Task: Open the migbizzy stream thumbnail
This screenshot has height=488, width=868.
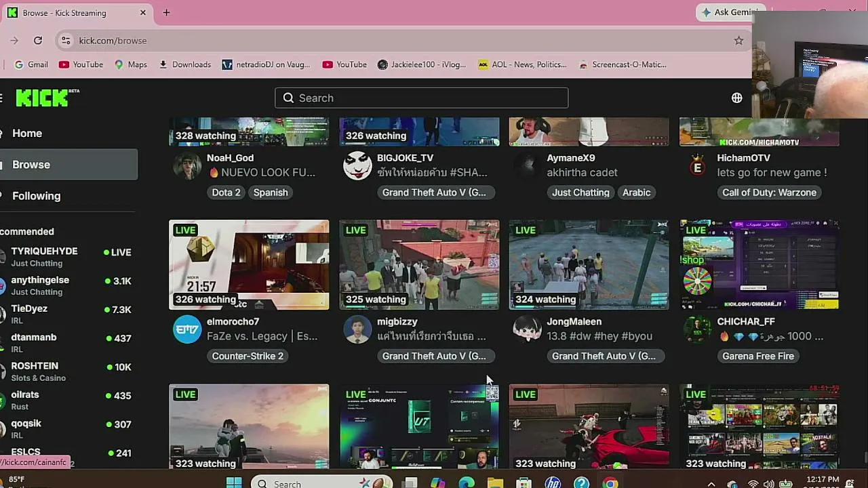Action: click(419, 264)
